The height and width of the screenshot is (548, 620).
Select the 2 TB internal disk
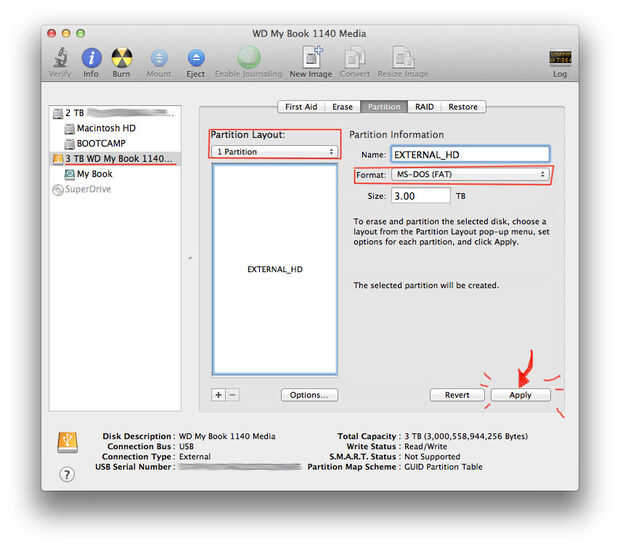(x=115, y=113)
